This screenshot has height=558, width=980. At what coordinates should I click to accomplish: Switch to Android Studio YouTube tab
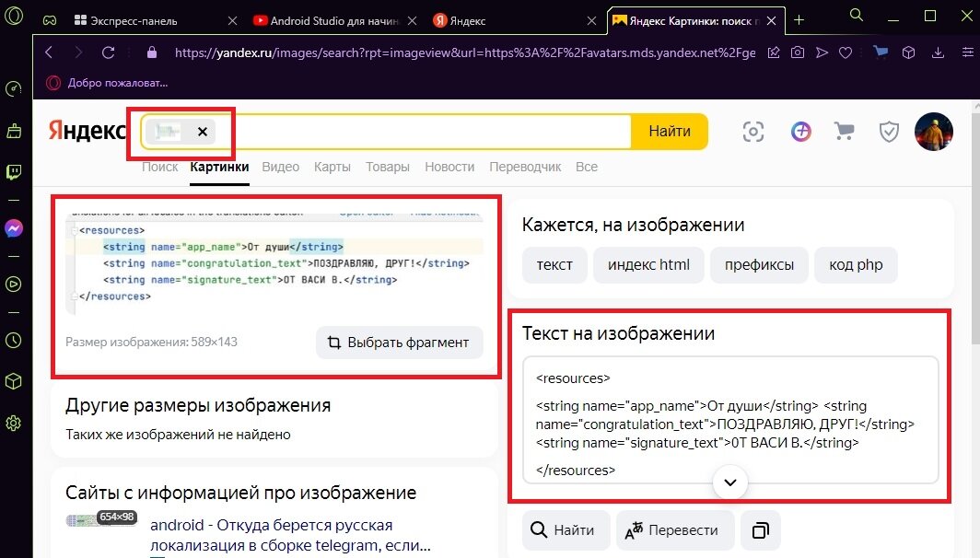(334, 20)
